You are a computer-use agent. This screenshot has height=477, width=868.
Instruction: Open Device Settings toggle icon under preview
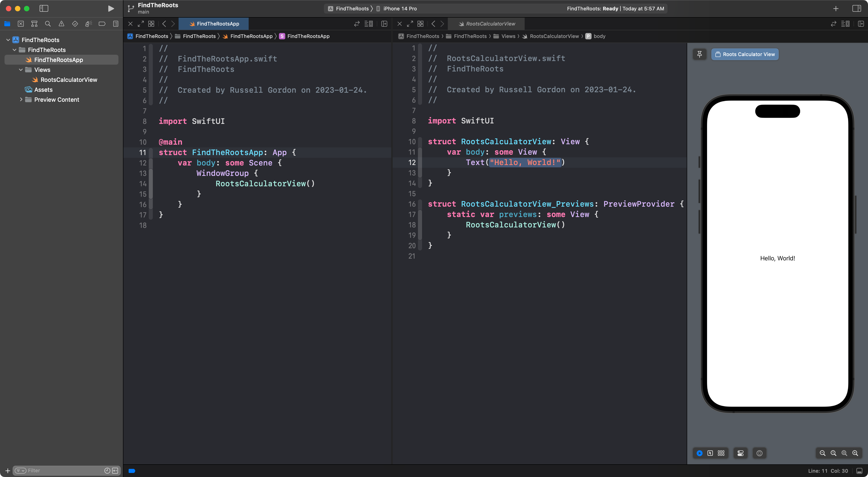click(x=740, y=453)
